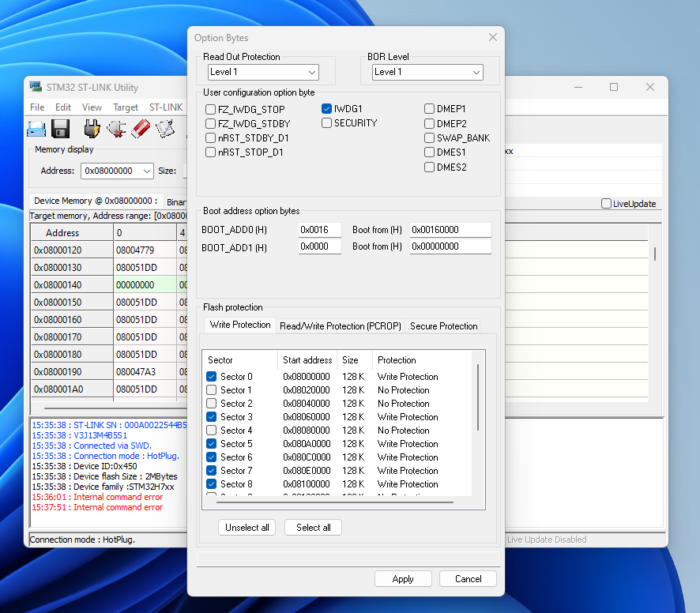Viewport: 700px width, 613px height.
Task: Click the Connect to target plug icon
Action: click(x=92, y=127)
